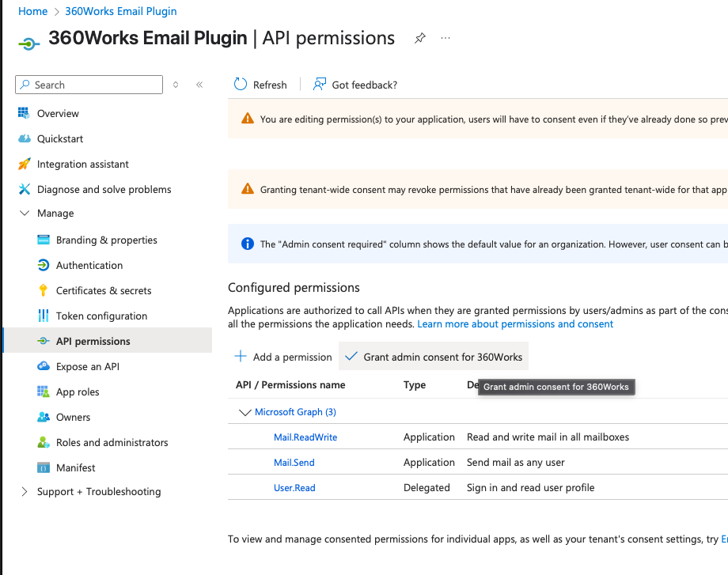
Task: Collapse the Microsoft Graph (3) group chevron
Action: [245, 412]
